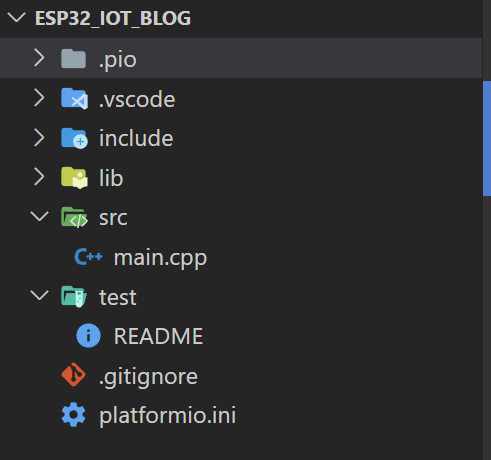Expand the include folder chevron
The width and height of the screenshot is (491, 460).
click(x=39, y=138)
